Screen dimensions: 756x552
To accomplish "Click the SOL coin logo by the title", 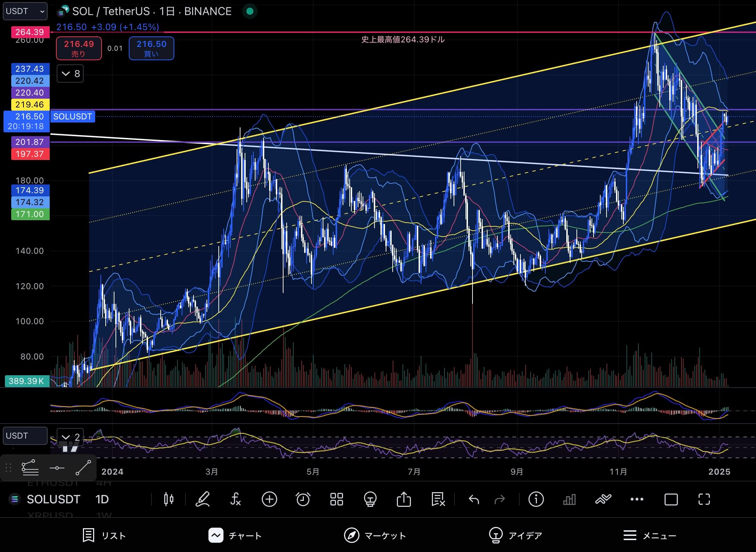I will (63, 11).
